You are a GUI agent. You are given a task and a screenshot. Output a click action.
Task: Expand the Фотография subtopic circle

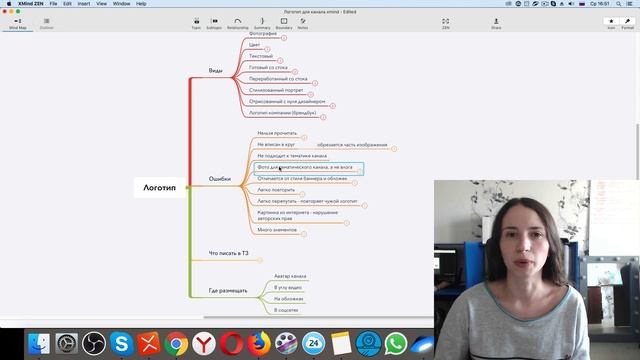[x=284, y=38]
